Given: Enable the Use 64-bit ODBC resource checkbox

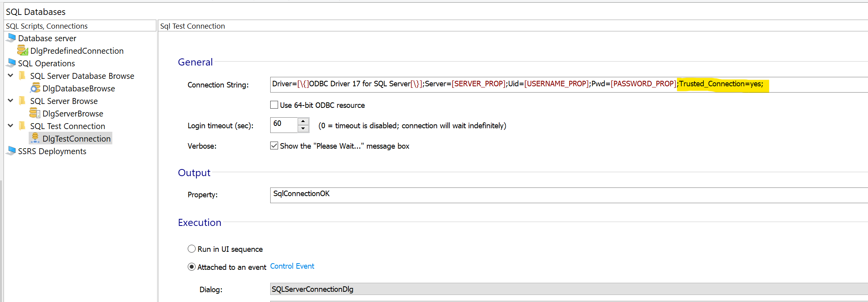Looking at the screenshot, I should [x=274, y=105].
